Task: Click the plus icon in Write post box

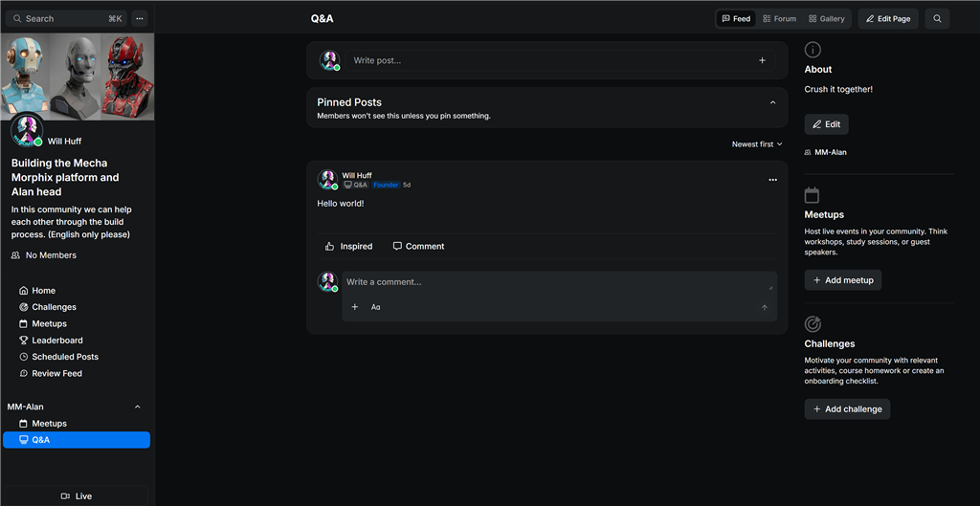Action: tap(762, 60)
